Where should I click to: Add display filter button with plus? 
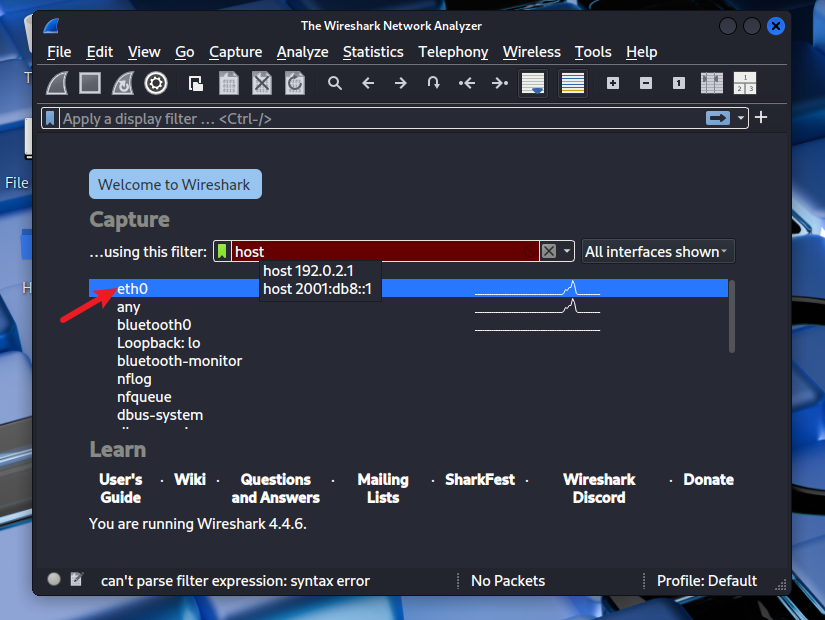click(761, 117)
